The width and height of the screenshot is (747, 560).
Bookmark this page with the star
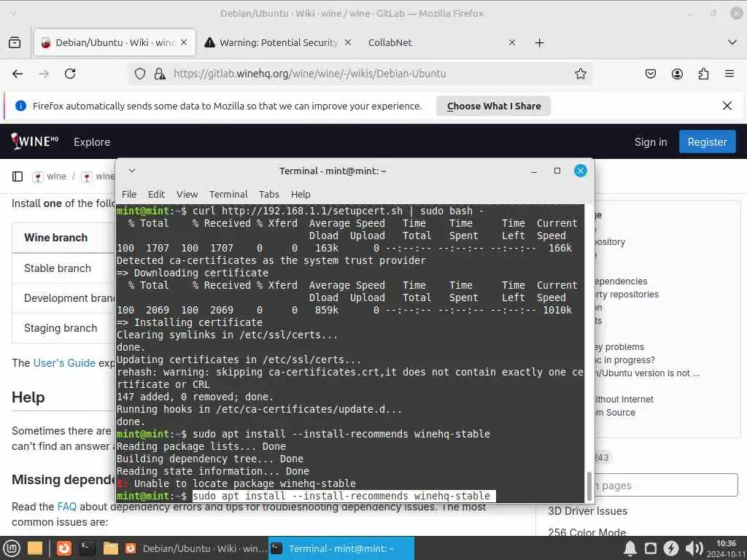coord(580,74)
